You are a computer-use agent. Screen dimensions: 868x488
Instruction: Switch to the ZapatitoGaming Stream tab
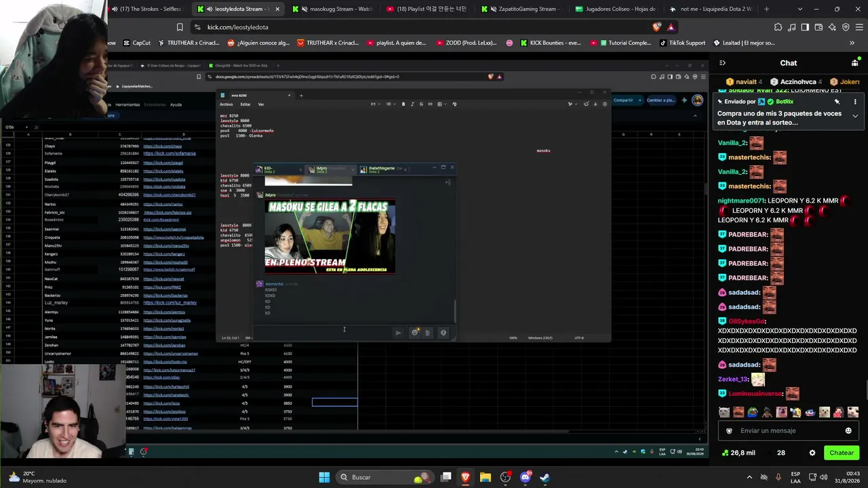(521, 9)
